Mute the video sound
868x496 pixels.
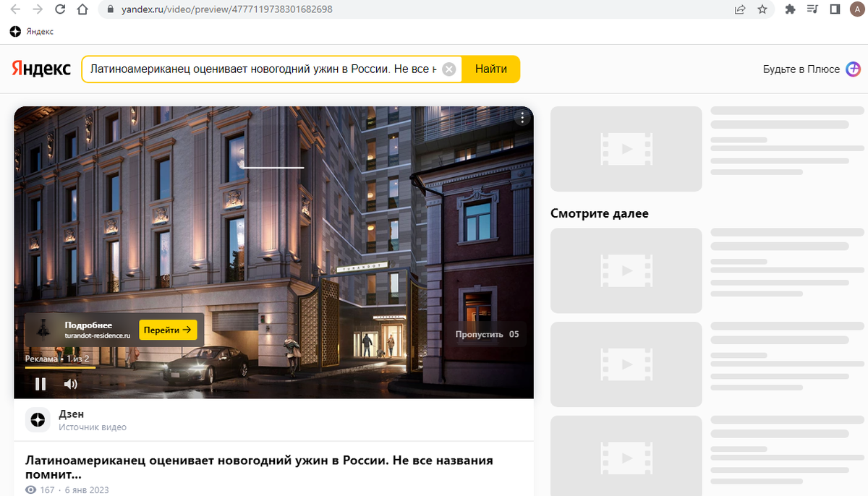[70, 384]
